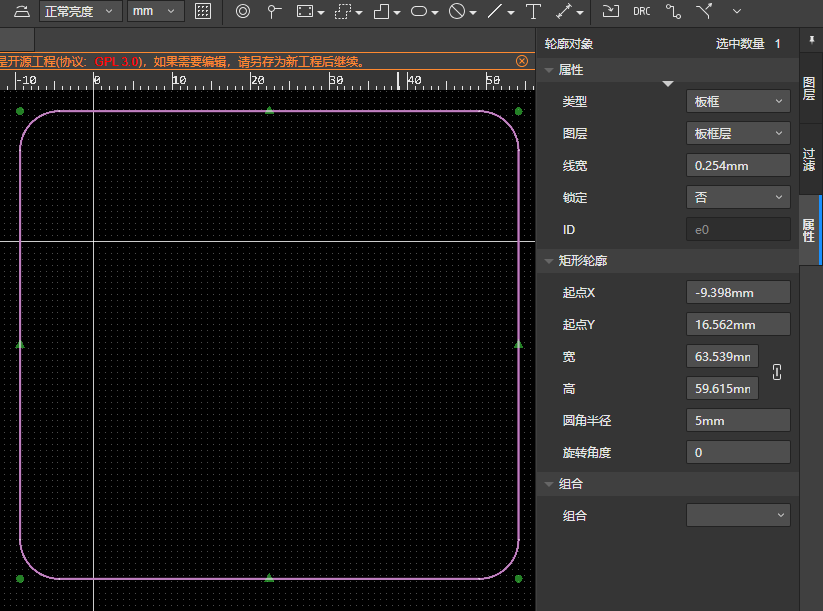Select the copper pour rectangle tool
823x611 pixels.
click(x=305, y=11)
